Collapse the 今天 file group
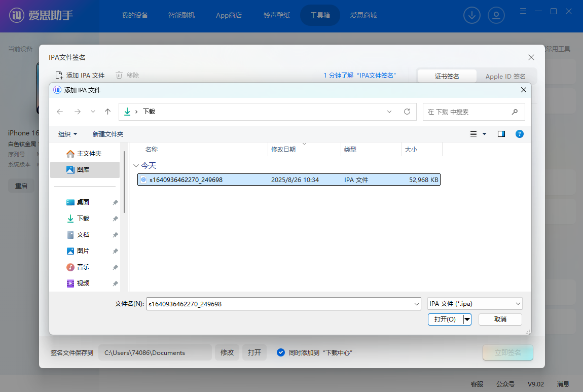 click(136, 166)
